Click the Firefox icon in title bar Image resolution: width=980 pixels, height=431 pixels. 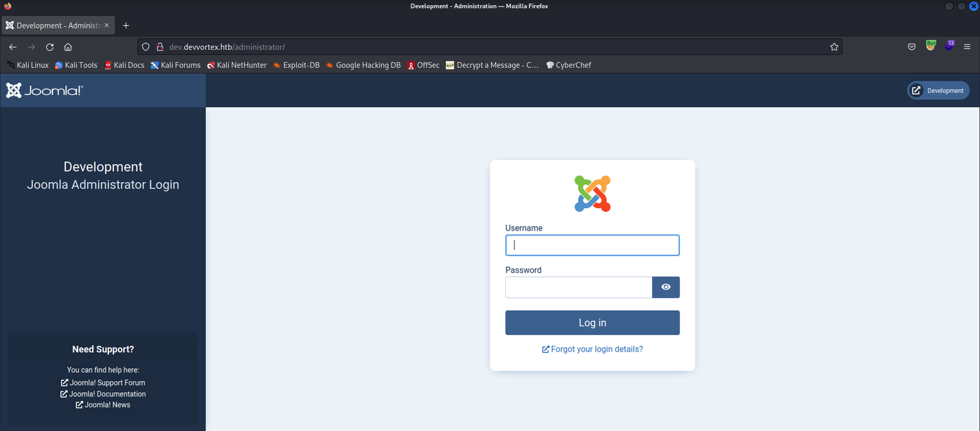8,6
